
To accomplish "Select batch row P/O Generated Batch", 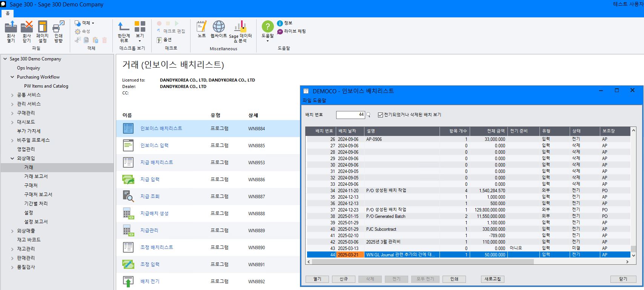I will coord(469,216).
